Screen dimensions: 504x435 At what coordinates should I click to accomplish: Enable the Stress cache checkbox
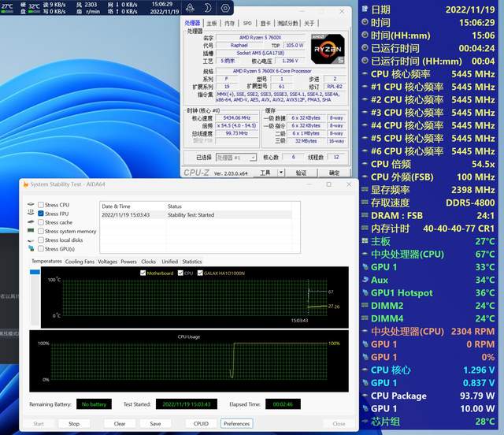click(x=41, y=222)
